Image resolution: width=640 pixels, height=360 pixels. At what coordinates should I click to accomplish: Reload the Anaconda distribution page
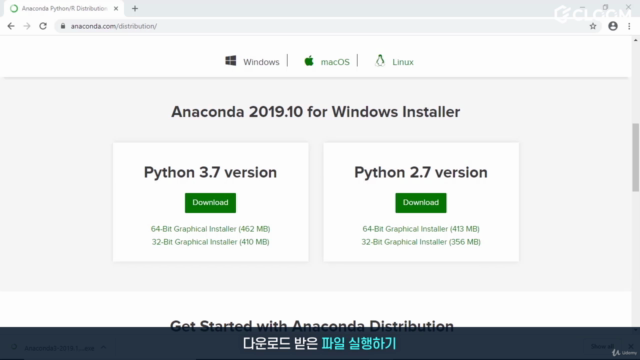(x=43, y=26)
